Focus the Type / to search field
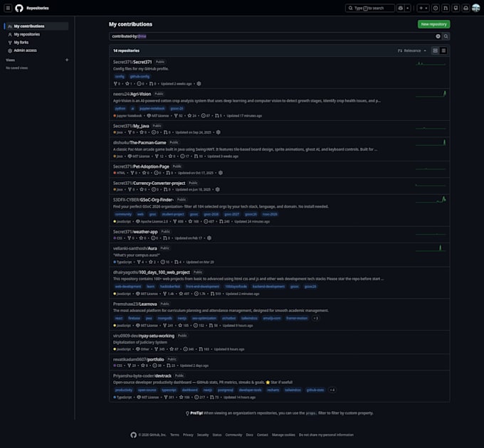The width and height of the screenshot is (484, 448). coord(370,8)
